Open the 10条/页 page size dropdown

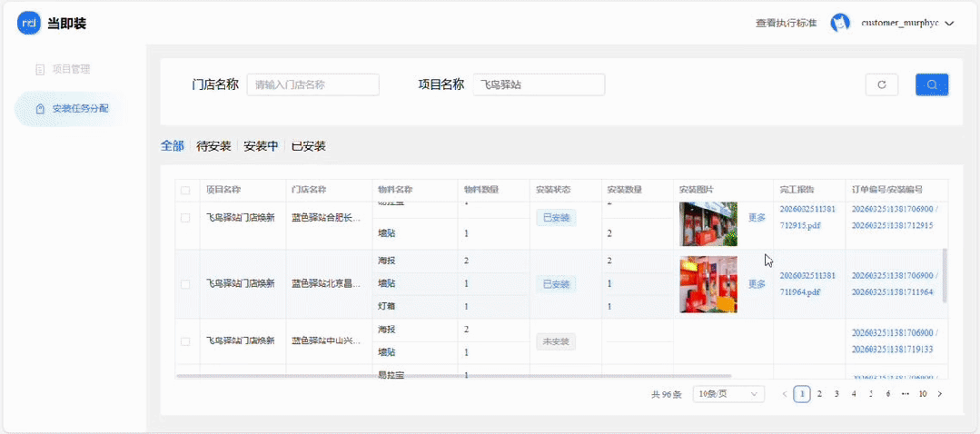tap(728, 394)
